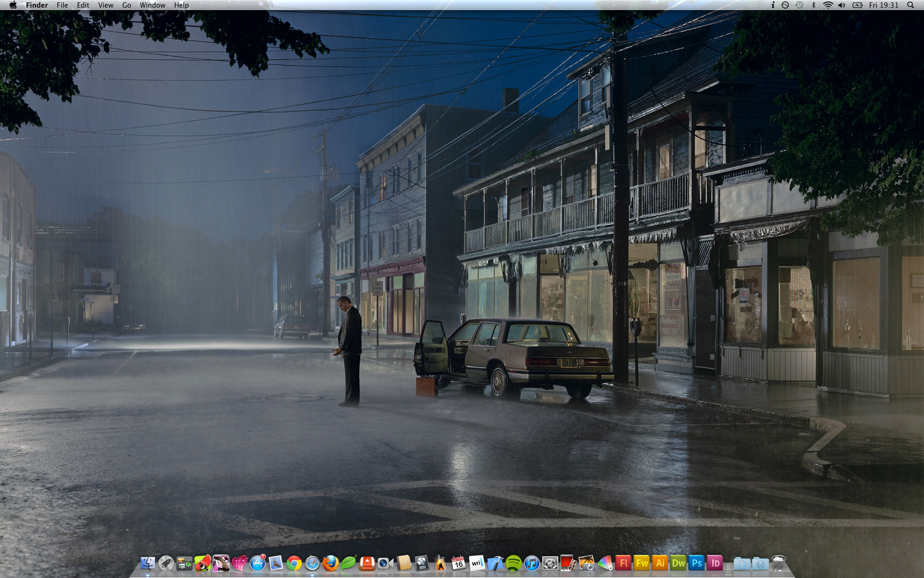Launch Firefox from the Dock
The image size is (924, 578).
click(x=331, y=563)
